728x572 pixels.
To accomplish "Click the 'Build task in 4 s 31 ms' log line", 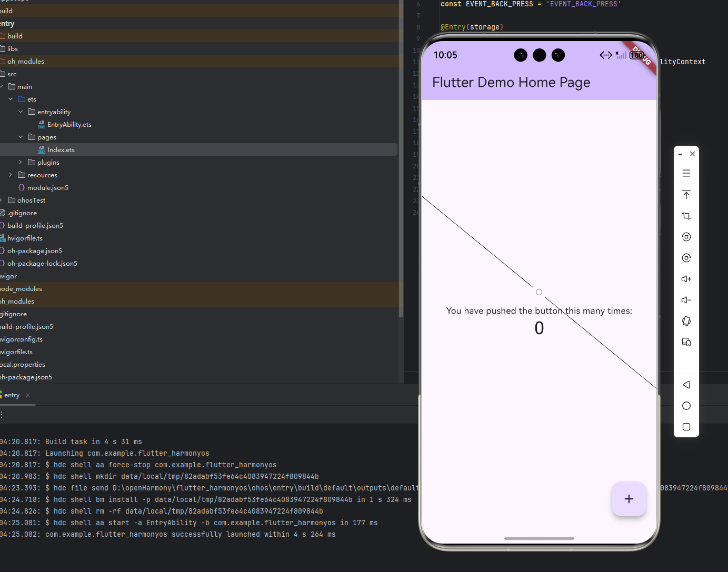I will [94, 442].
